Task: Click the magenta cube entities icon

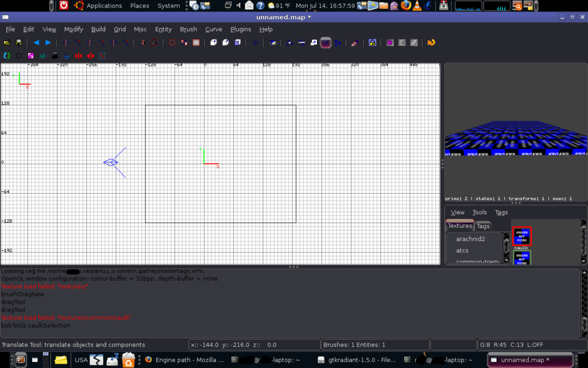Action: (x=390, y=43)
